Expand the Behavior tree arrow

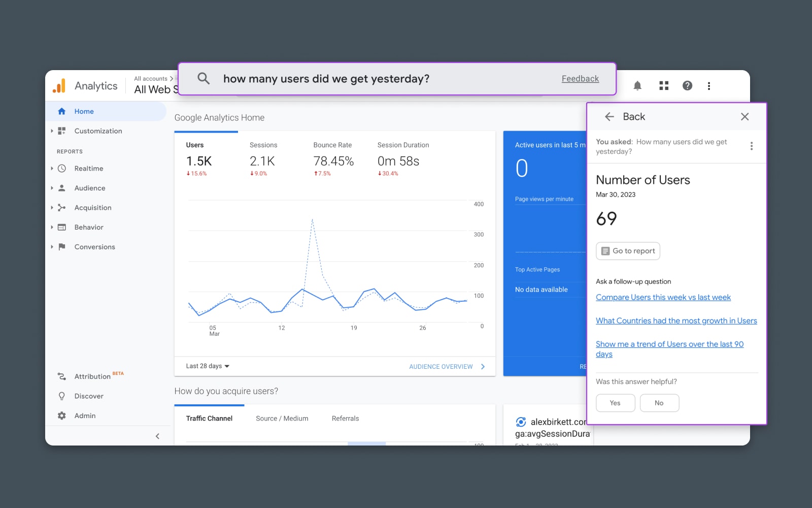pos(52,228)
